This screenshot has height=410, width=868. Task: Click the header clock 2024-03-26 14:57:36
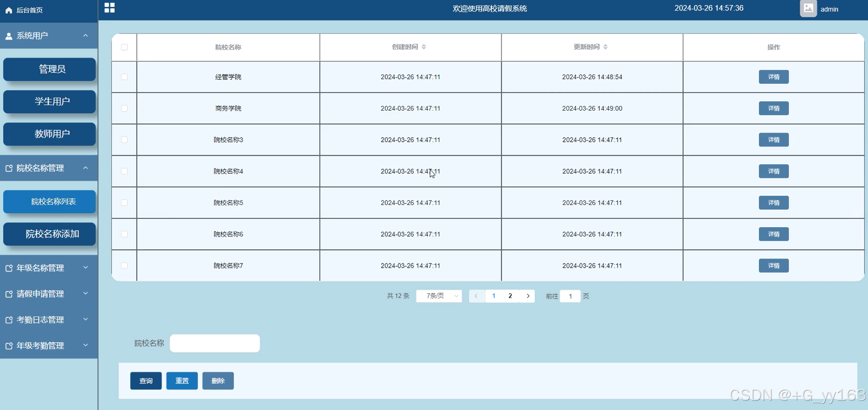click(709, 8)
